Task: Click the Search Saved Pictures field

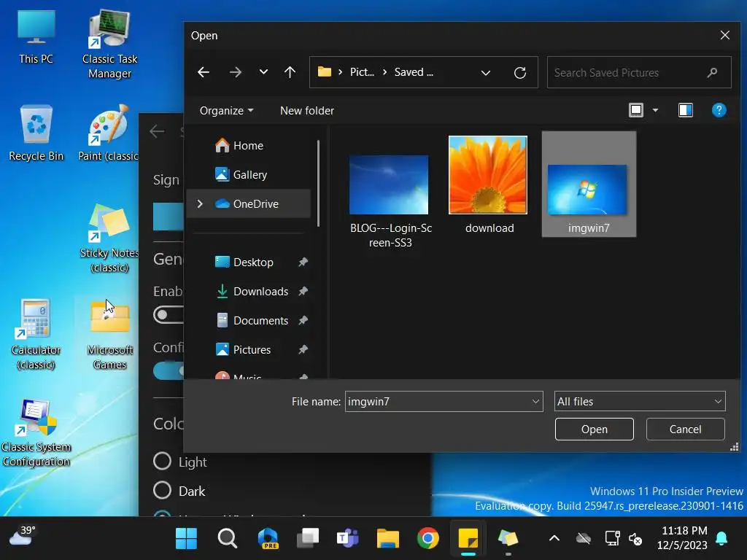Action: (639, 72)
